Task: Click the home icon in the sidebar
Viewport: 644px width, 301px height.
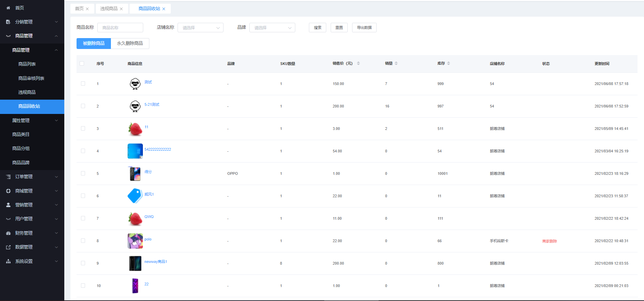Action: click(x=8, y=8)
